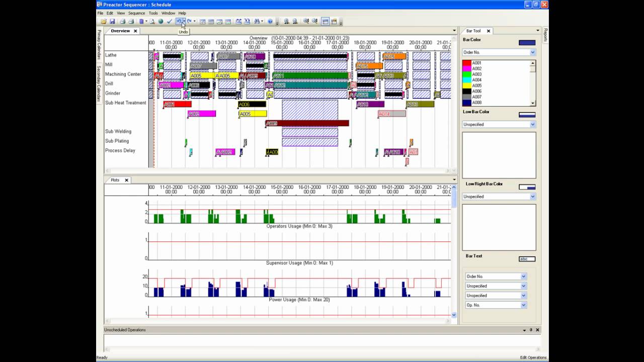Click the first sequencing arrows icon before binoculars
The image size is (644, 362).
coord(238,22)
